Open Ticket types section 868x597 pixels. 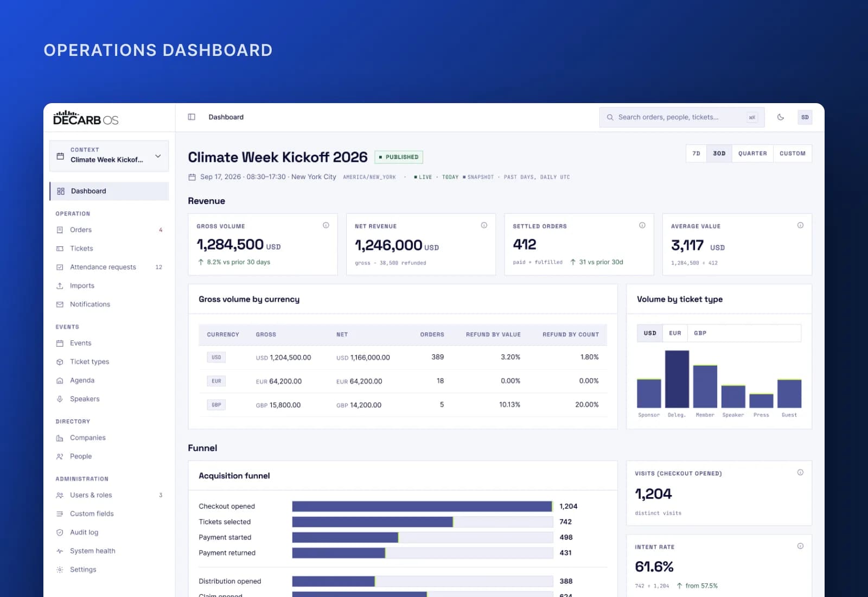109,362
